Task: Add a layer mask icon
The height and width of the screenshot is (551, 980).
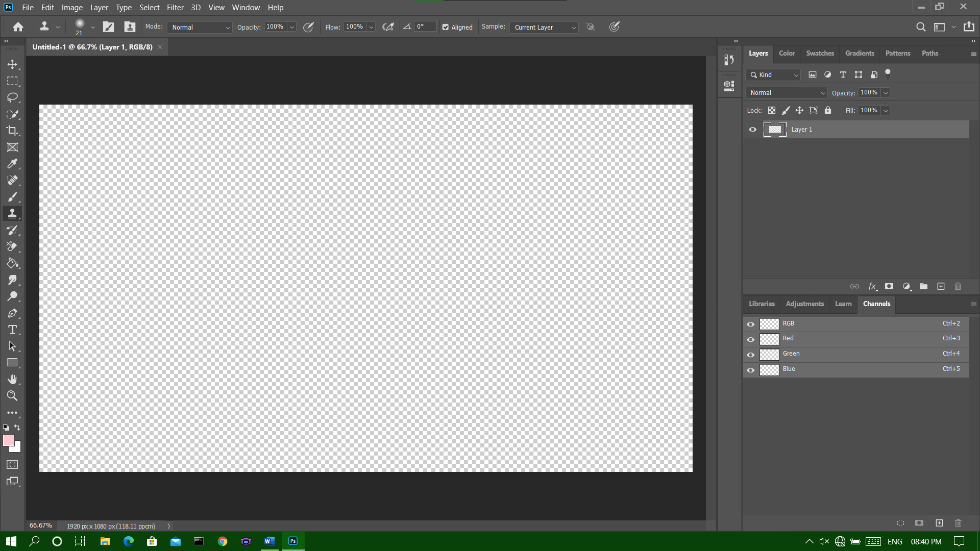Action: pyautogui.click(x=889, y=286)
